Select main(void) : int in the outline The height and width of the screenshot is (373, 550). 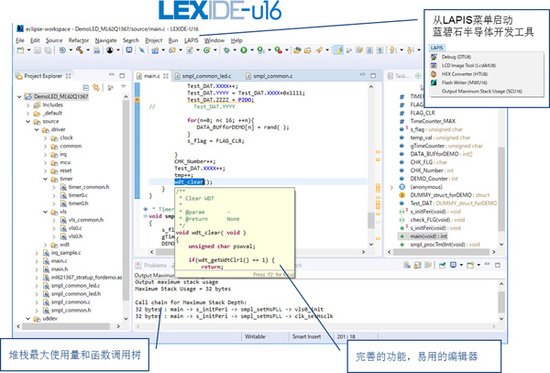[429, 236]
